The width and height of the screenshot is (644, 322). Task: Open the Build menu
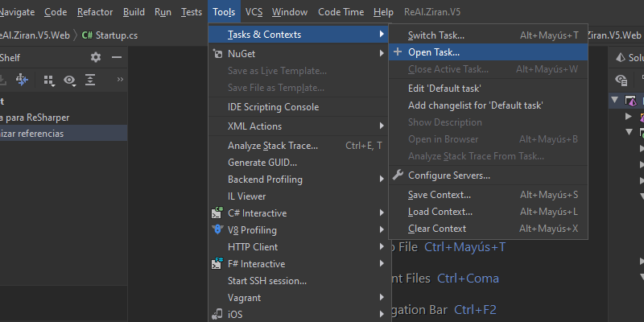point(134,12)
